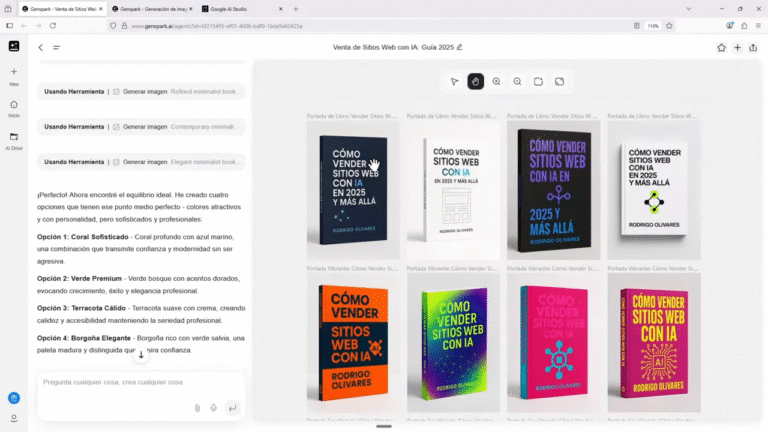Screen dimensions: 768x432
Task: Open browser extensions icon
Action: tap(744, 26)
